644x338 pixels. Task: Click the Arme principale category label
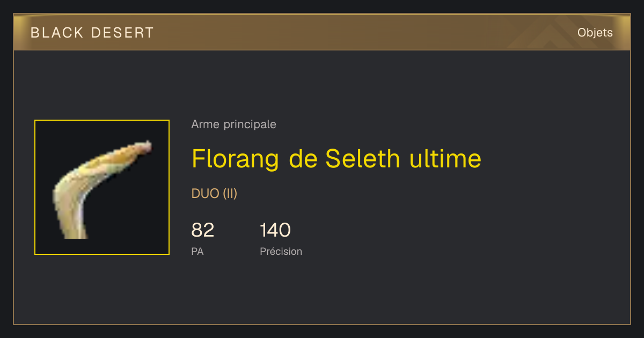point(234,124)
